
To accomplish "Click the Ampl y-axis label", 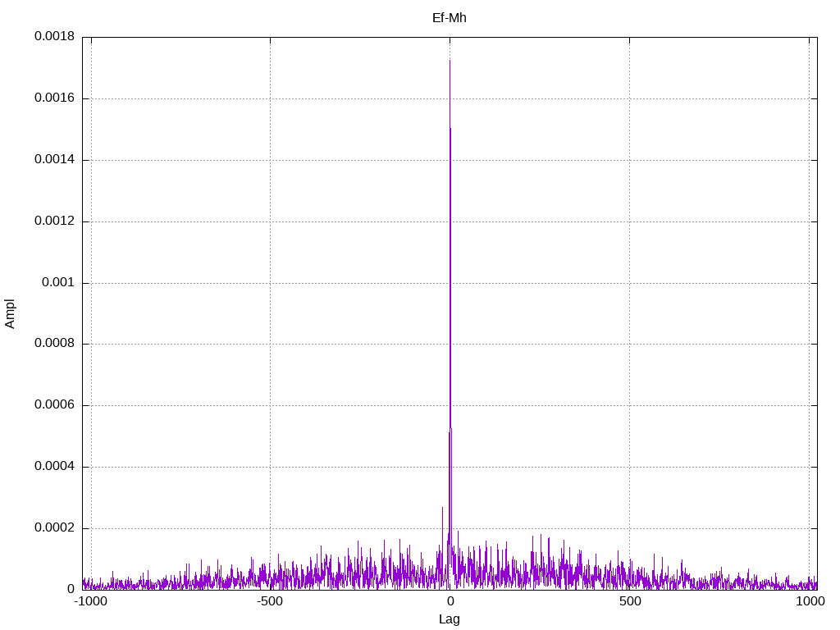I will 10,314.
